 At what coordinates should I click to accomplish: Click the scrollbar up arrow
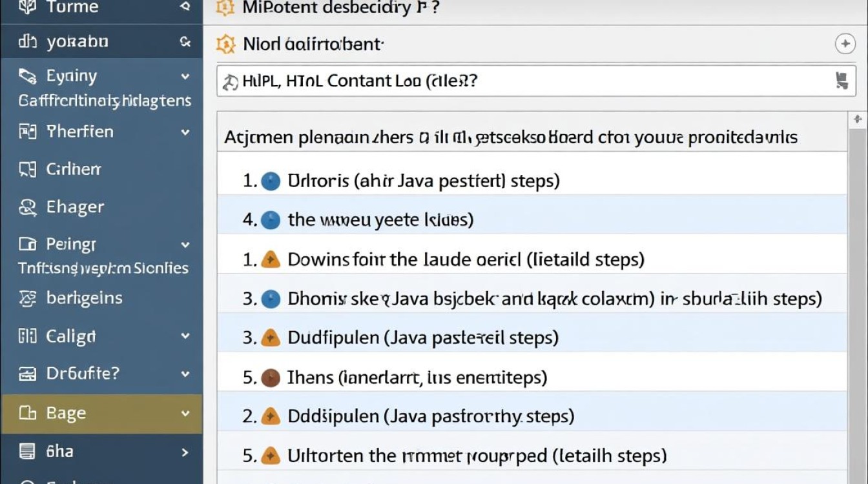pyautogui.click(x=857, y=119)
